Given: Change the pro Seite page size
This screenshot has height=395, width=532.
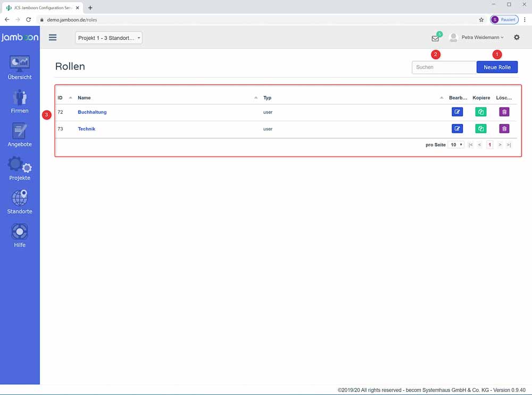Looking at the screenshot, I should (456, 145).
